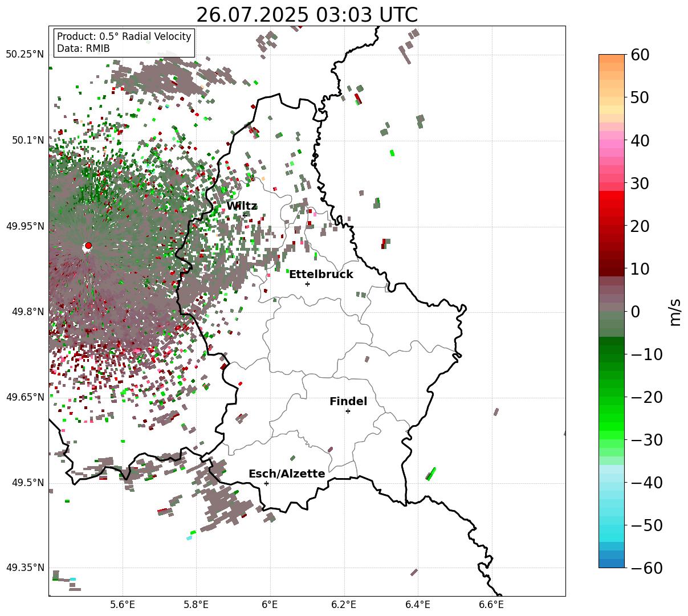
Task: Click the colorbar −20 tick label
Action: pyautogui.click(x=646, y=397)
